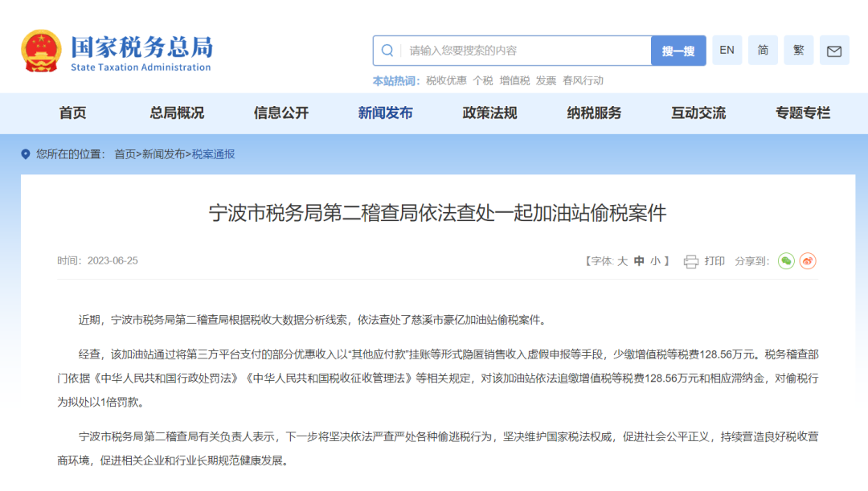
Task: Click the printer icon next to 打印
Action: tap(691, 261)
